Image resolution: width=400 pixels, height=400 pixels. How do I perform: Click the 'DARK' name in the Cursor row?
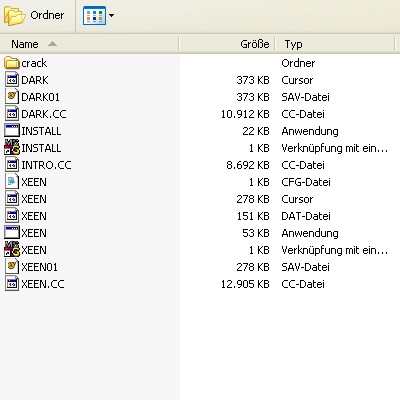35,80
